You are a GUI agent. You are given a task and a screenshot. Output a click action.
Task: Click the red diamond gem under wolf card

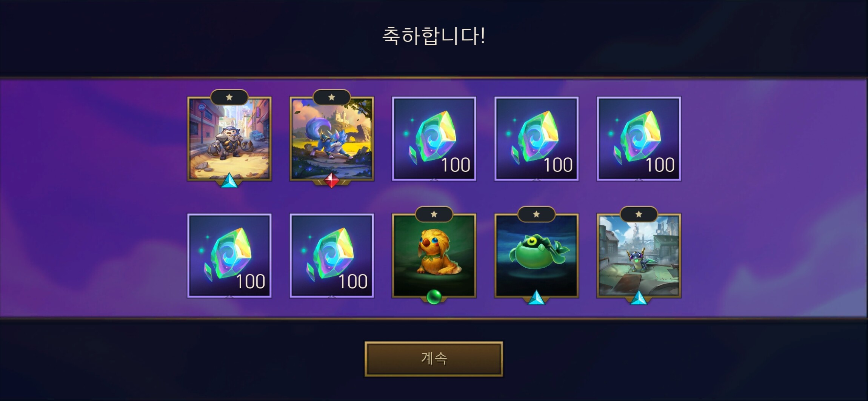[332, 180]
